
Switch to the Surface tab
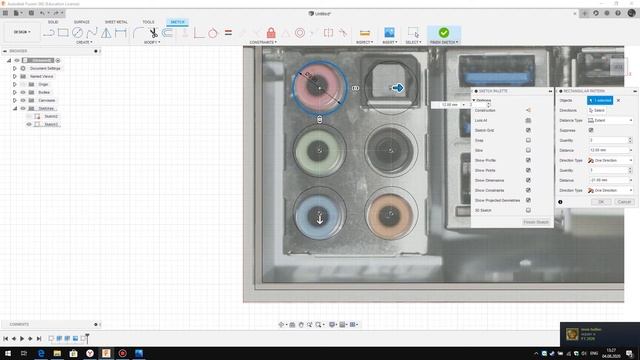[82, 22]
